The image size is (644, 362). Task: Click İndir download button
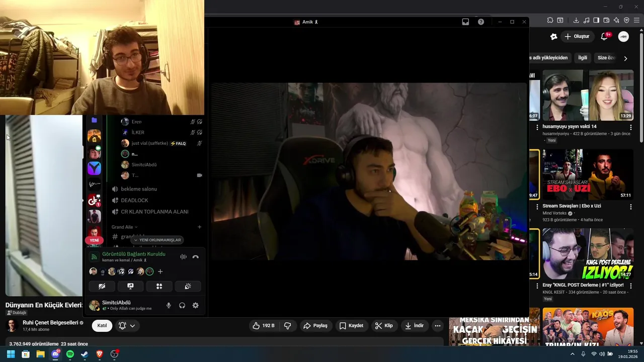[414, 326]
